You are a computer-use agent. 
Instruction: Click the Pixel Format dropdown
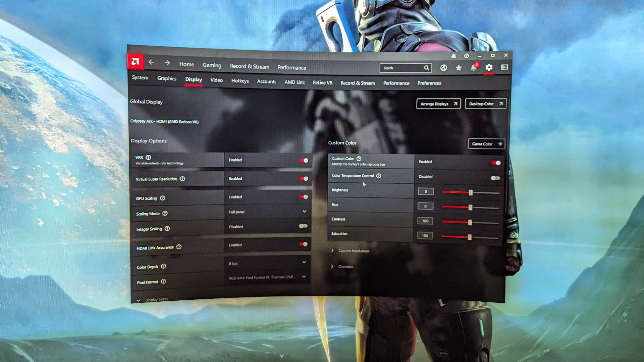click(x=267, y=277)
